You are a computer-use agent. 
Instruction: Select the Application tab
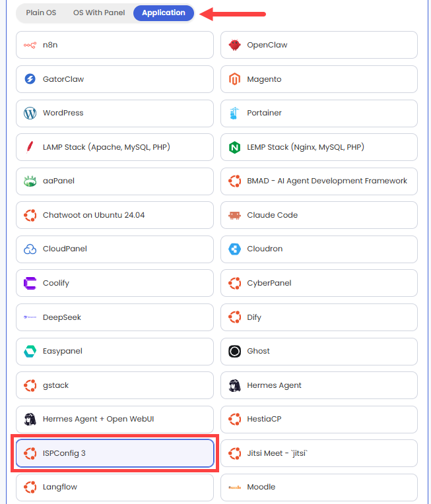[164, 13]
